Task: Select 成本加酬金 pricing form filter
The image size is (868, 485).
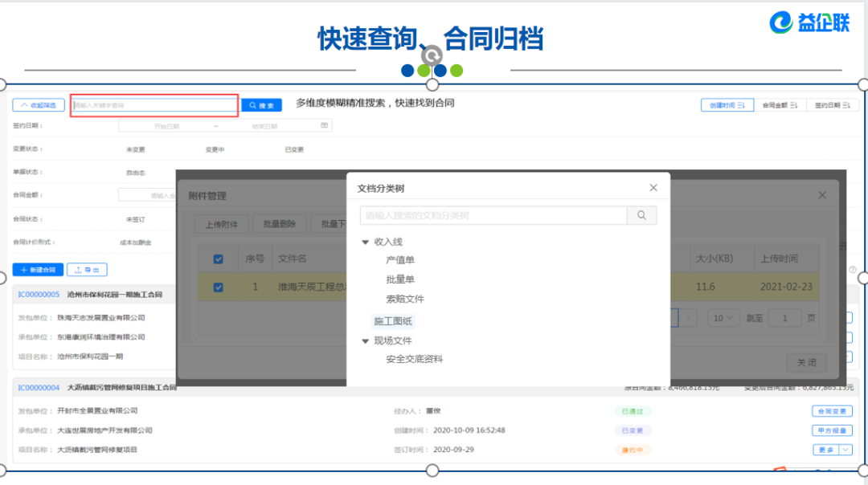Action: (x=136, y=243)
